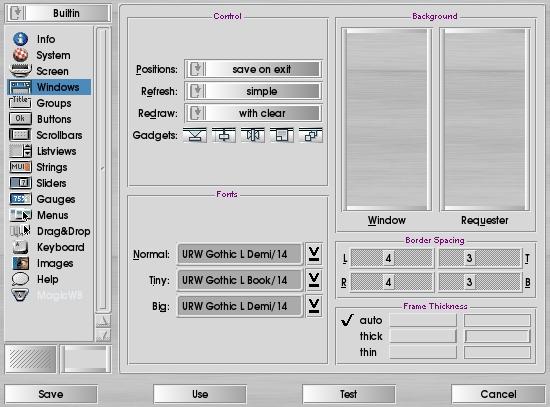Select the Images page icon
550x407 pixels.
pyautogui.click(x=20, y=263)
